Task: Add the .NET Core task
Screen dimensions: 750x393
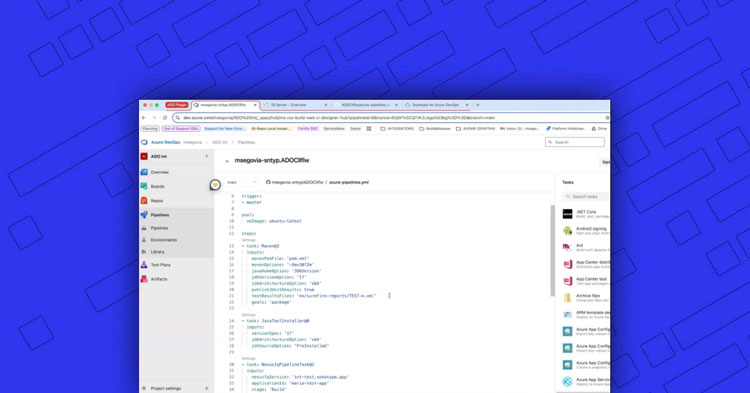Action: pos(585,214)
